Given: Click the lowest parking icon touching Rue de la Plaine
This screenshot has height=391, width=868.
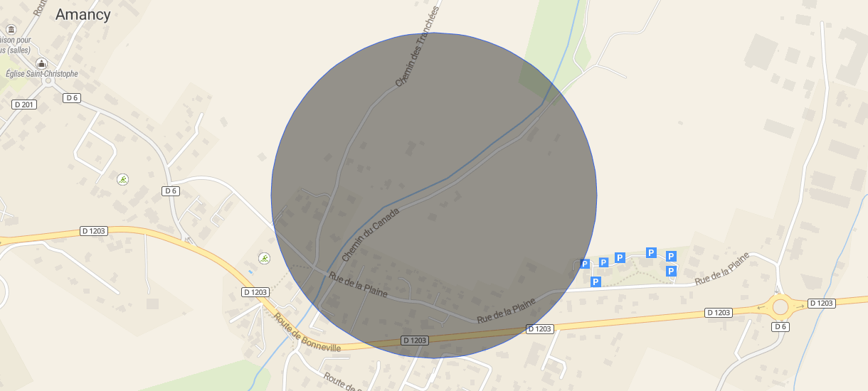Looking at the screenshot, I should tap(596, 282).
